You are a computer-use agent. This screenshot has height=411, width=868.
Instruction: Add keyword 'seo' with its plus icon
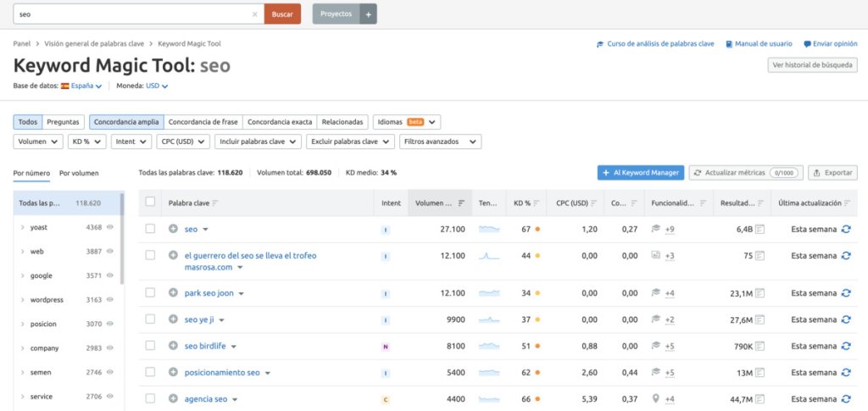tap(173, 229)
